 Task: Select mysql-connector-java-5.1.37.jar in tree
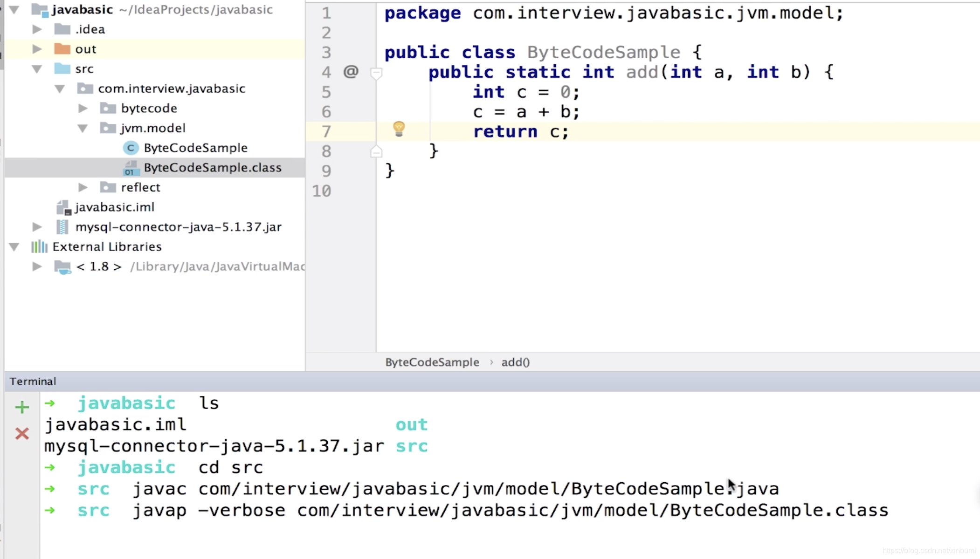179,227
